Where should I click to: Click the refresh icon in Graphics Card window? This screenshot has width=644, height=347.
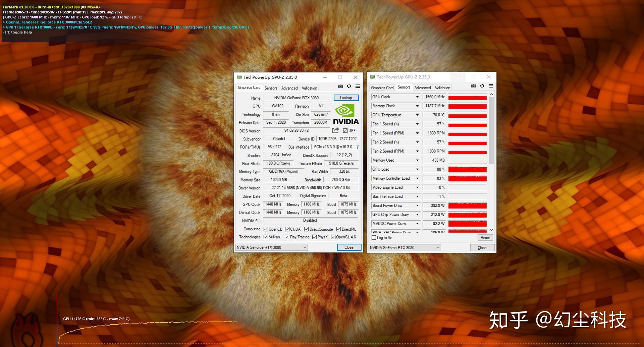click(x=349, y=86)
